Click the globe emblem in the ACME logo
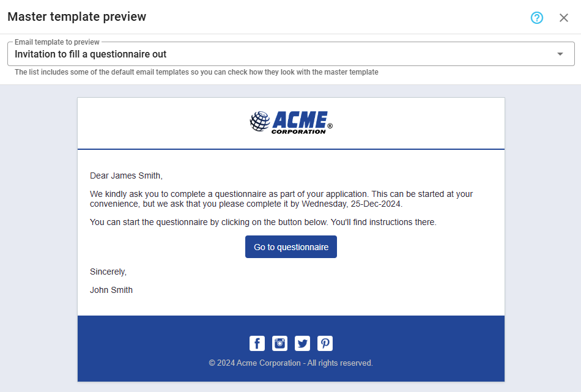Image resolution: width=581 pixels, height=392 pixels. click(x=260, y=122)
